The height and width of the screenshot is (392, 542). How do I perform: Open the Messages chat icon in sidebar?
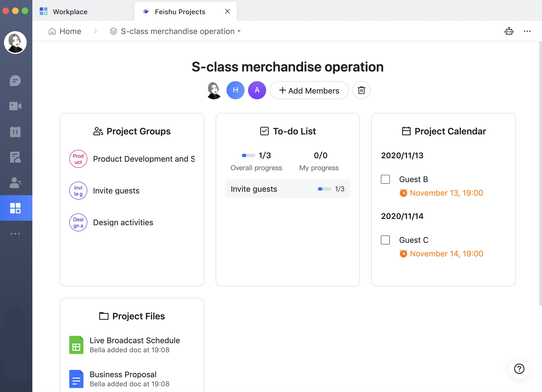click(15, 81)
